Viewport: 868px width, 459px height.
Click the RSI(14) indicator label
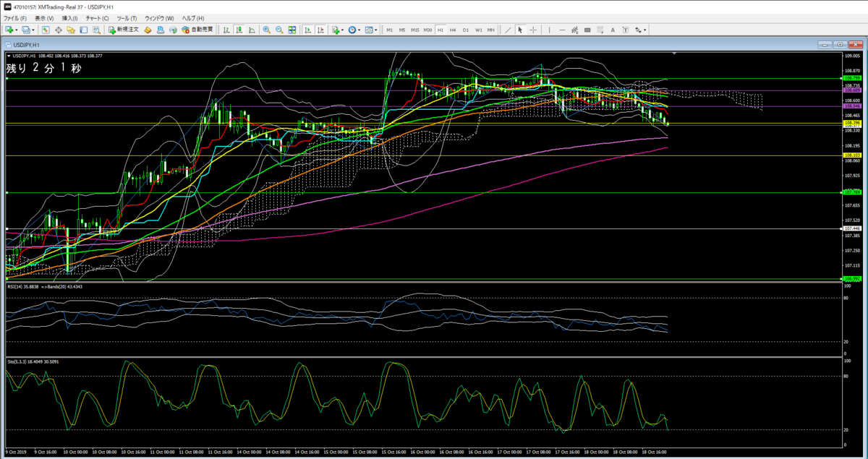(x=45, y=287)
